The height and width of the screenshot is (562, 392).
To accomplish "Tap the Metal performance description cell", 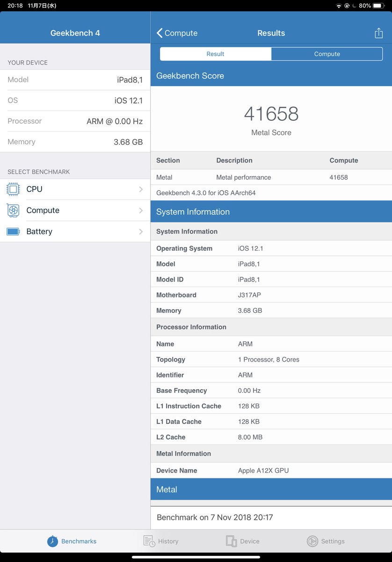I will point(244,177).
